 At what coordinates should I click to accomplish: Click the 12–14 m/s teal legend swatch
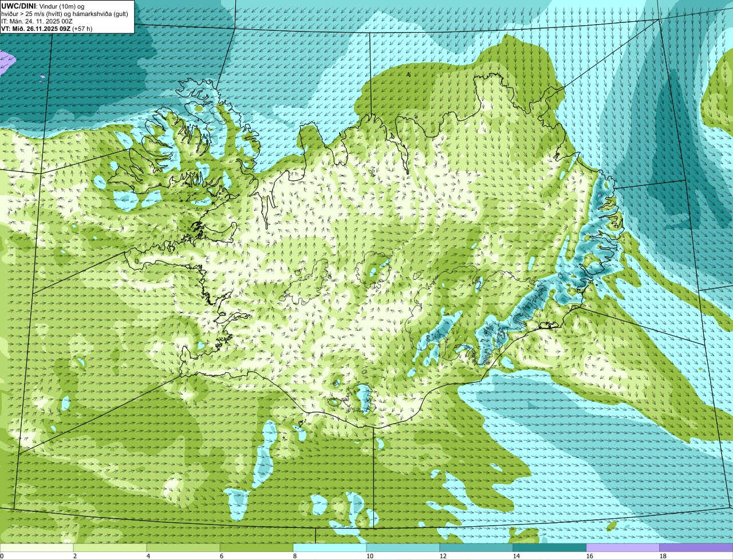pos(476,547)
